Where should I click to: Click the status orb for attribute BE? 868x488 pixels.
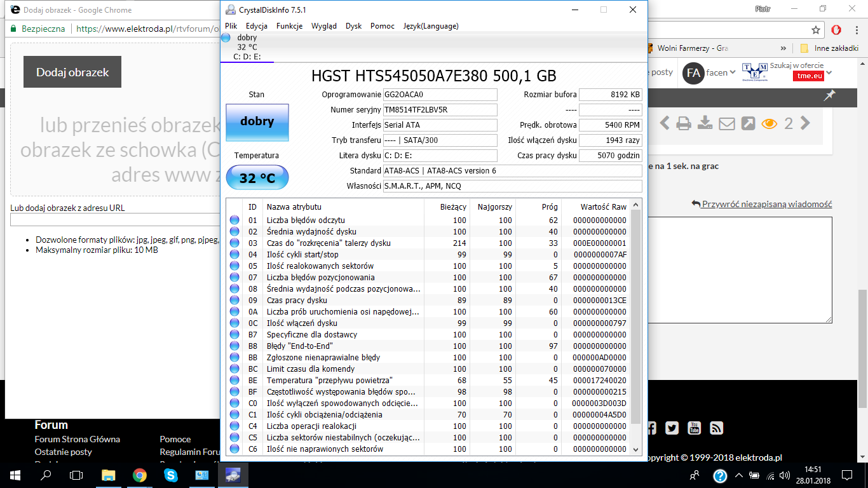tap(234, 381)
